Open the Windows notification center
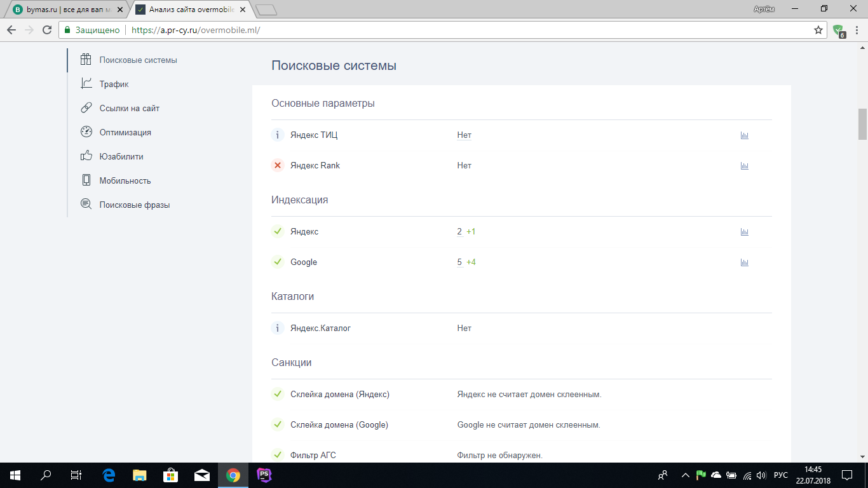The width and height of the screenshot is (868, 488). coord(847,475)
